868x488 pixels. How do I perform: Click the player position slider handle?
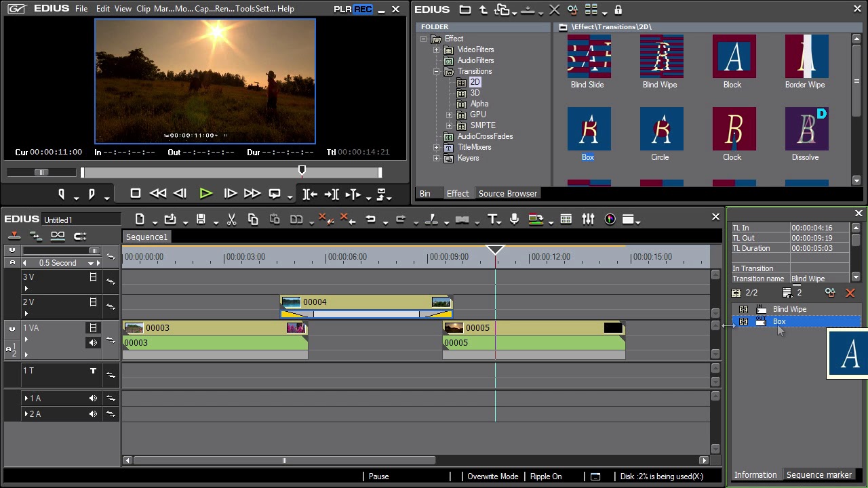(x=302, y=171)
